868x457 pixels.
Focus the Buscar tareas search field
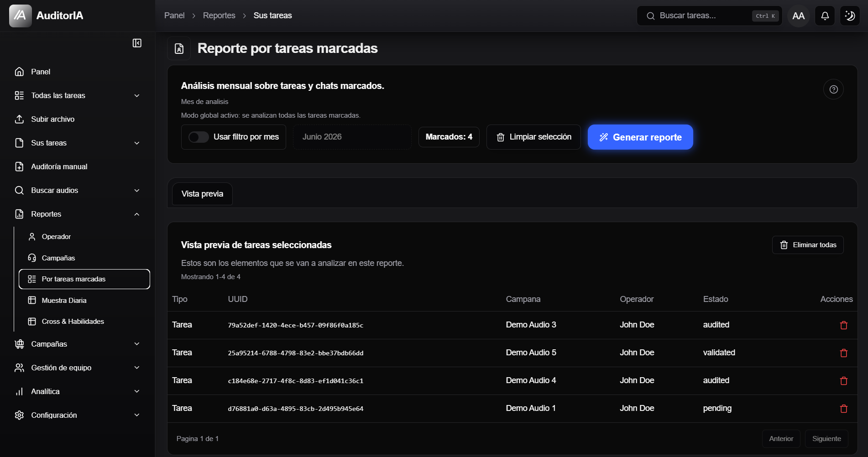[x=710, y=16]
